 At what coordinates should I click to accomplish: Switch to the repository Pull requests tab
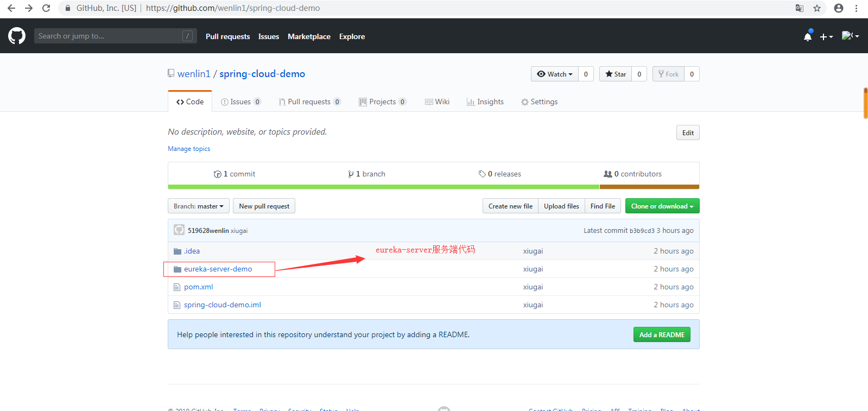coord(309,102)
